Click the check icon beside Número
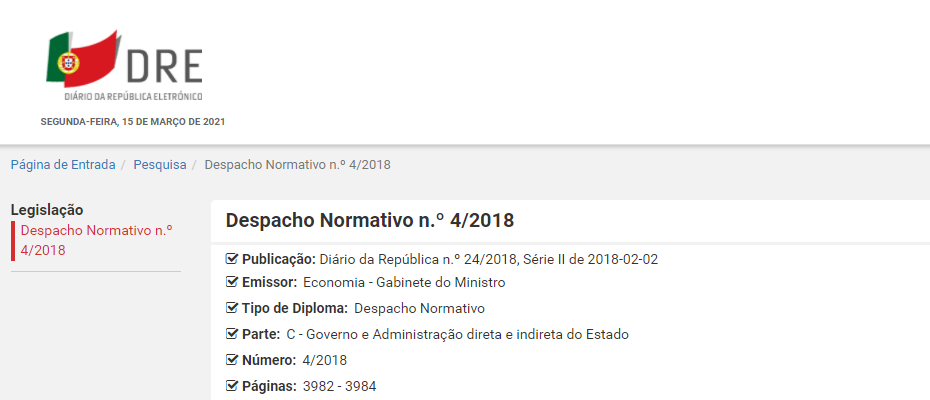 [x=232, y=360]
